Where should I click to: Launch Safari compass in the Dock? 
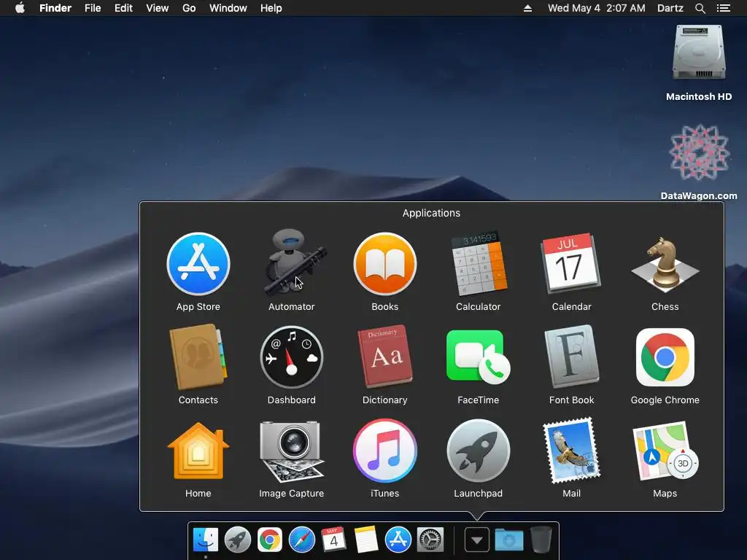(302, 540)
